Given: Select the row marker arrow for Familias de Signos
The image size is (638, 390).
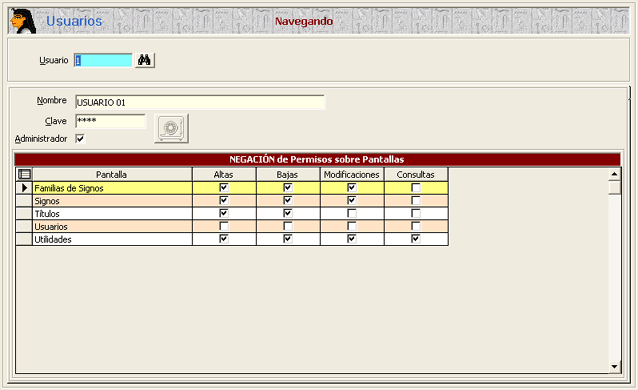Looking at the screenshot, I should coord(24,188).
